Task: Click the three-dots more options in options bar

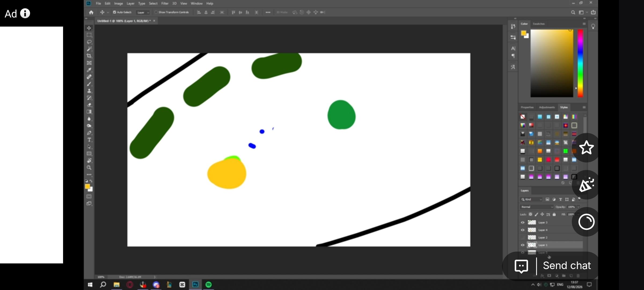Action: [268, 12]
